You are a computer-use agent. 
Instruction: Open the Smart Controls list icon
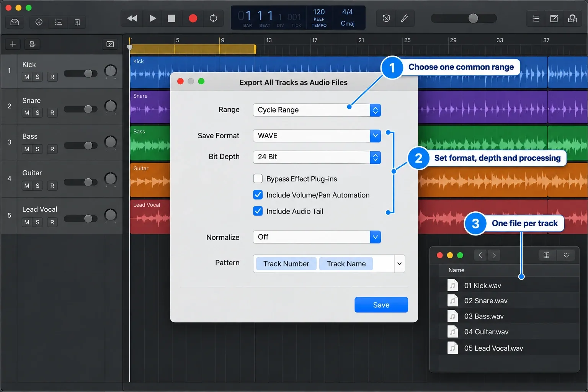(58, 22)
